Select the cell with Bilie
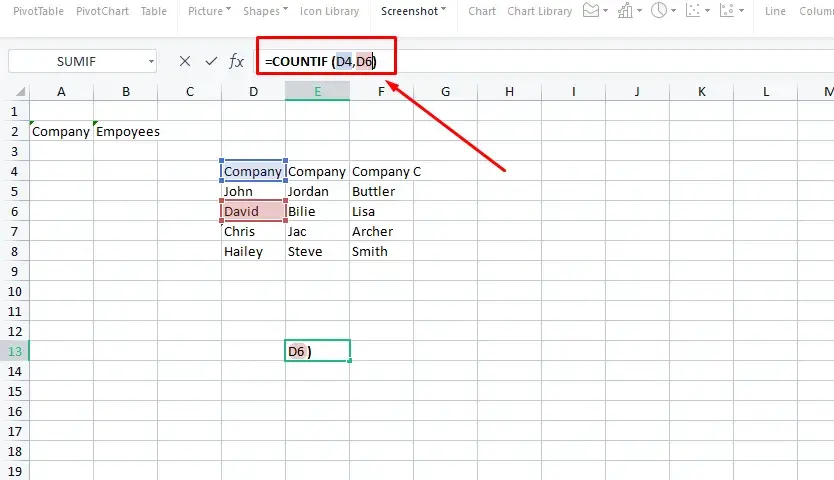The height and width of the screenshot is (480, 834). pos(318,211)
